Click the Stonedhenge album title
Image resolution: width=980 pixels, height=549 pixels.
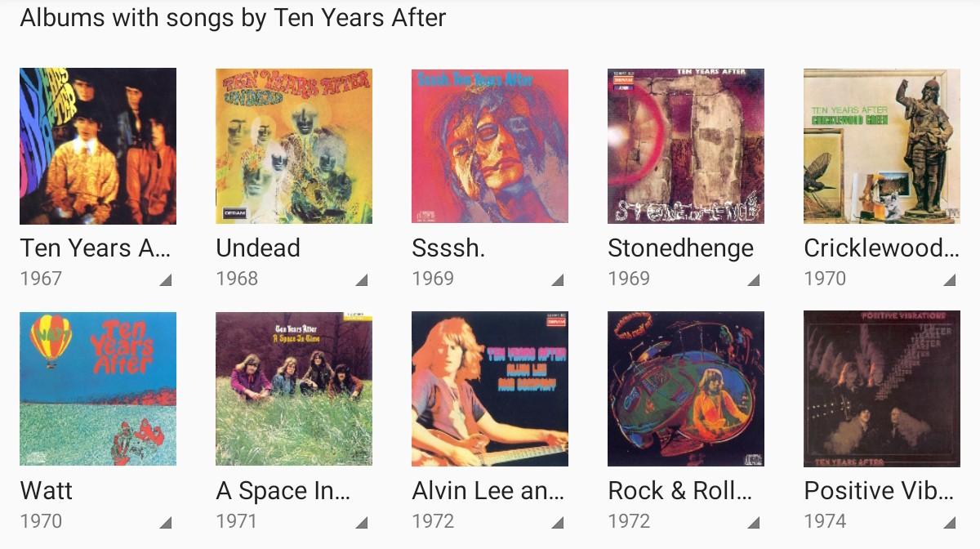[x=680, y=248]
